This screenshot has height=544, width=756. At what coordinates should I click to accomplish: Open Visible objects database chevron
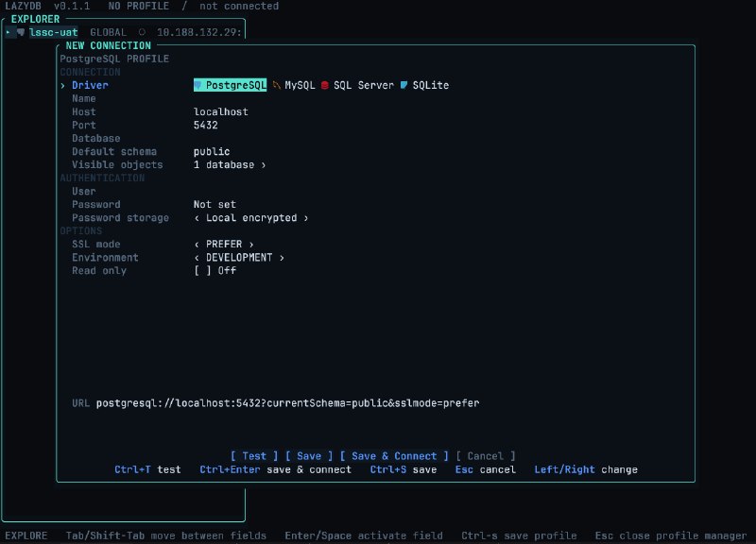(264, 164)
